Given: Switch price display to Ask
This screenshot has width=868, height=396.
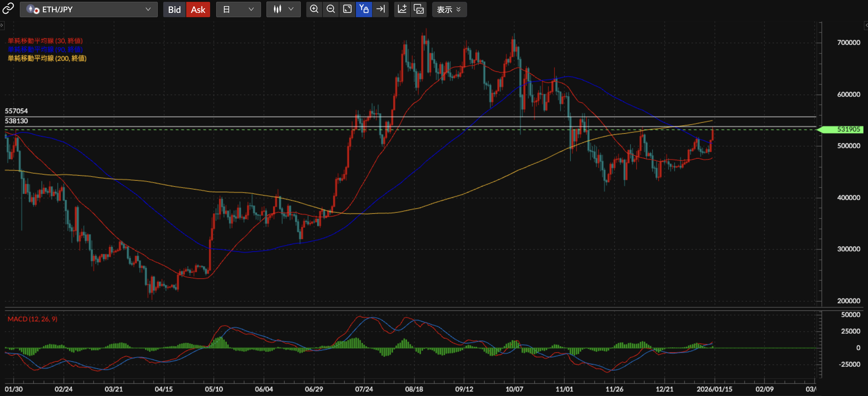Looking at the screenshot, I should (198, 10).
